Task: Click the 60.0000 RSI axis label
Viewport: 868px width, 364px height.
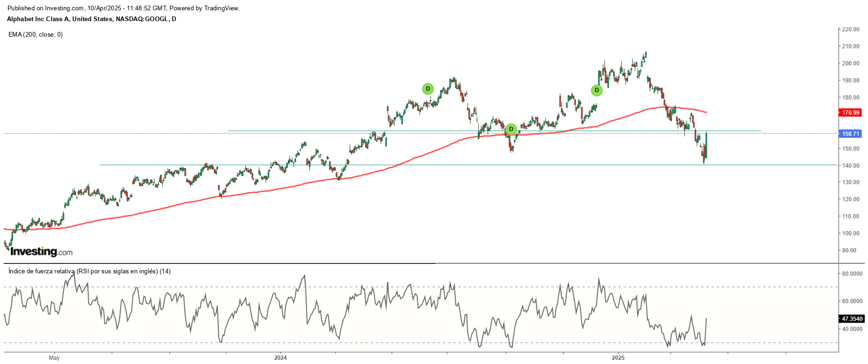Action: [x=852, y=301]
